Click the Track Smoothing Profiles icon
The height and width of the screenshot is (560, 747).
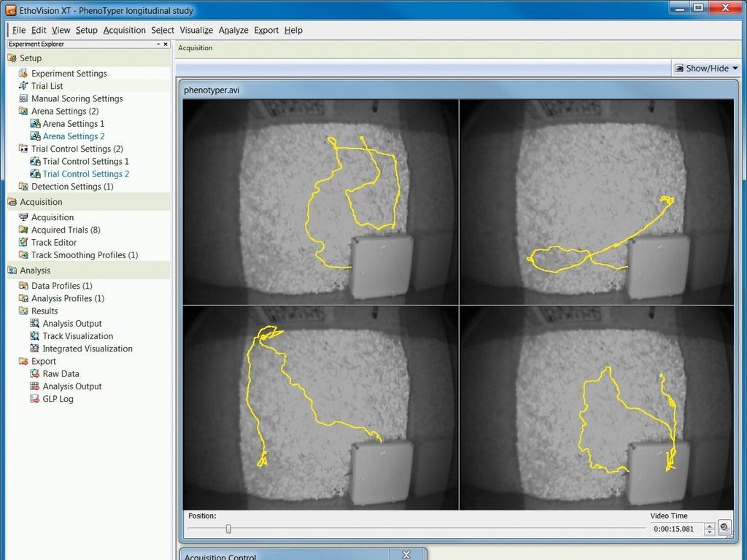click(x=23, y=255)
